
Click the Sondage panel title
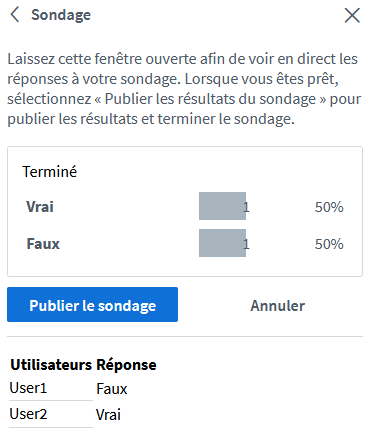tap(61, 15)
